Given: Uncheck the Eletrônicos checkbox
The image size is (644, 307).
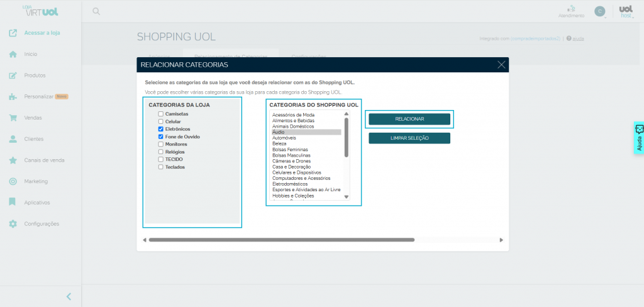Looking at the screenshot, I should [x=161, y=129].
